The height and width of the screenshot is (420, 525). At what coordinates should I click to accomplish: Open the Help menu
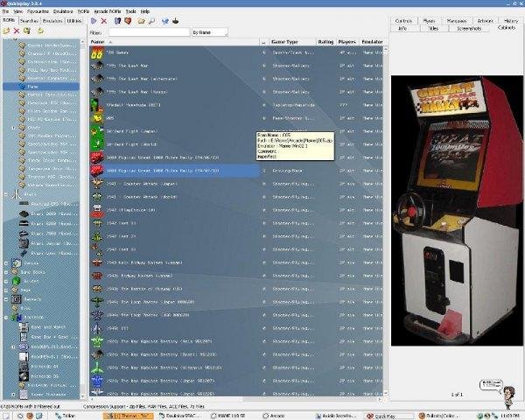click(145, 11)
